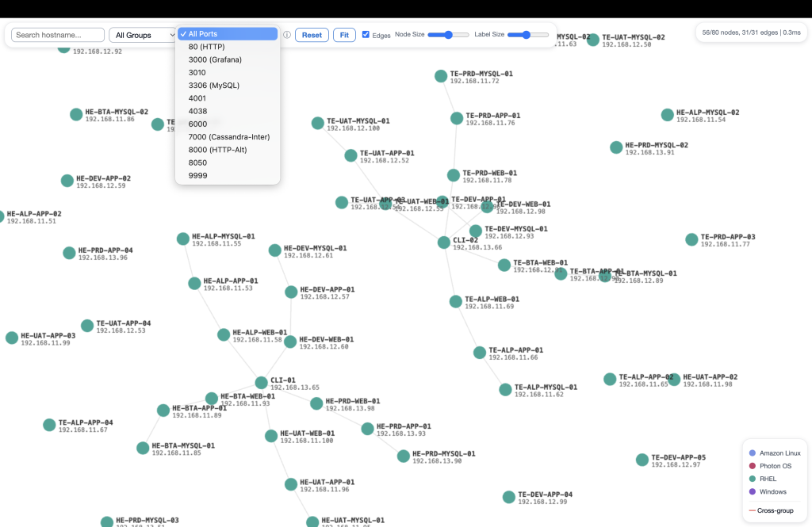
Task: Choose All Ports in the dropdown list
Action: pos(228,33)
